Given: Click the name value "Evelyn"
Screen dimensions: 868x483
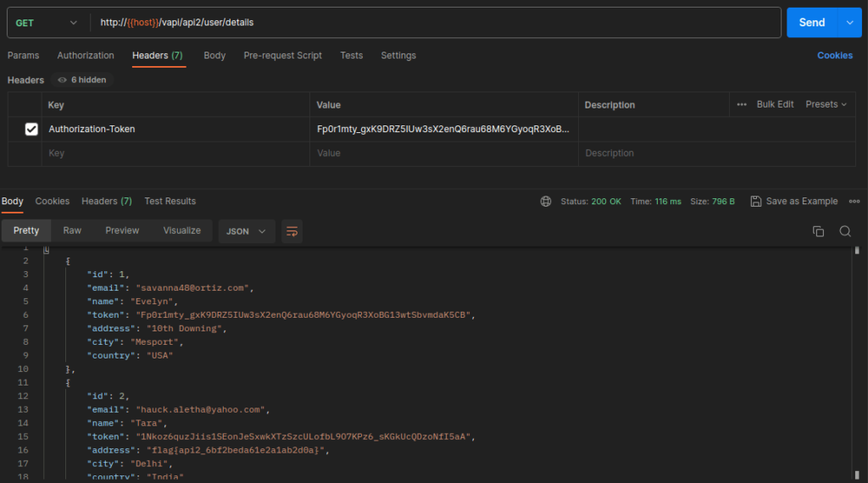Looking at the screenshot, I should pyautogui.click(x=153, y=302).
